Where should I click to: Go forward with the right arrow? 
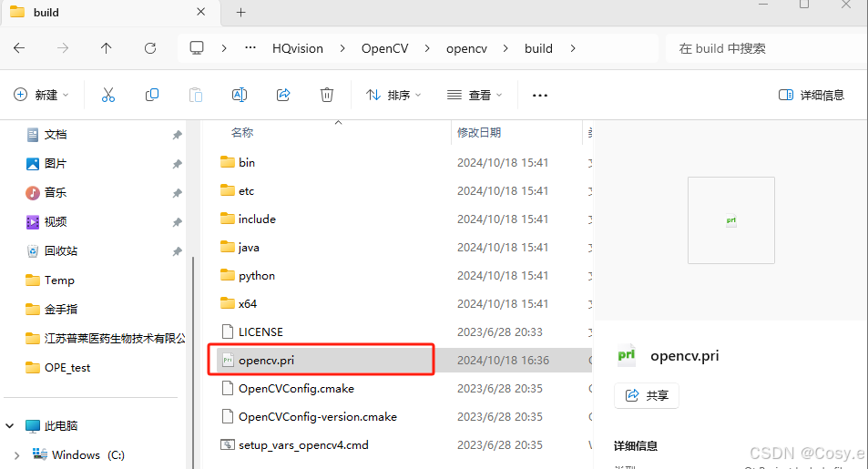(63, 48)
